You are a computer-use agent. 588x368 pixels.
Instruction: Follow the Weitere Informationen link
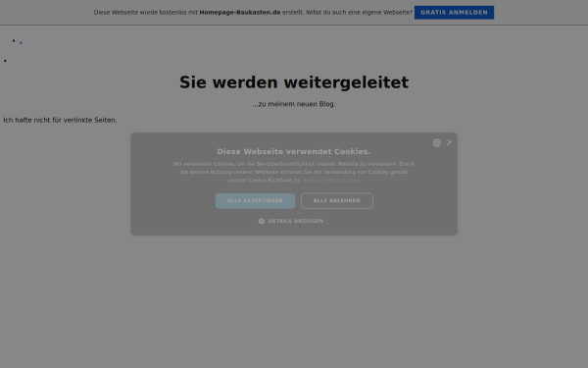click(x=331, y=181)
